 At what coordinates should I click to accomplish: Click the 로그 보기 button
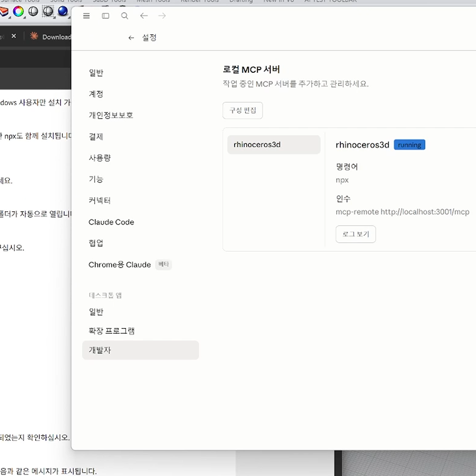point(356,234)
